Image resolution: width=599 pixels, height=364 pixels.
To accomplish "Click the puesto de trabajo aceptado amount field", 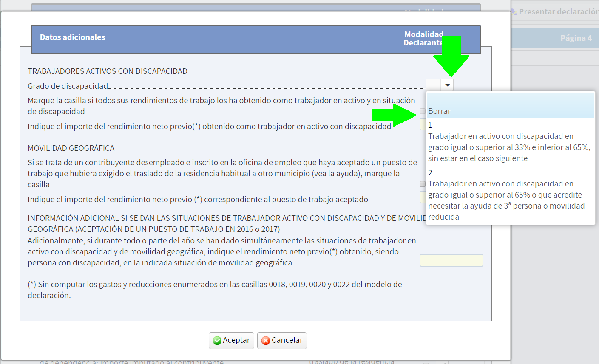I will click(422, 197).
